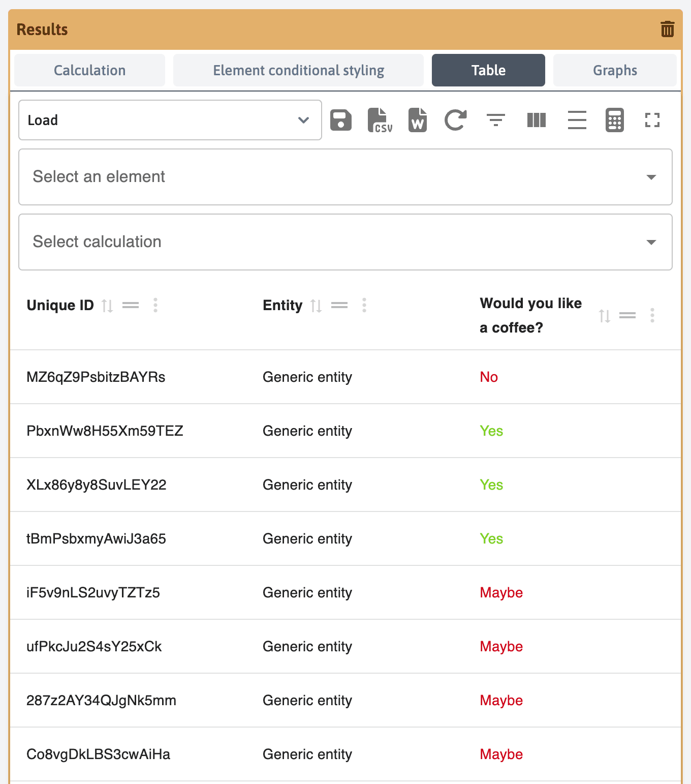
Task: Open the filter icon in toolbar
Action: click(x=495, y=120)
